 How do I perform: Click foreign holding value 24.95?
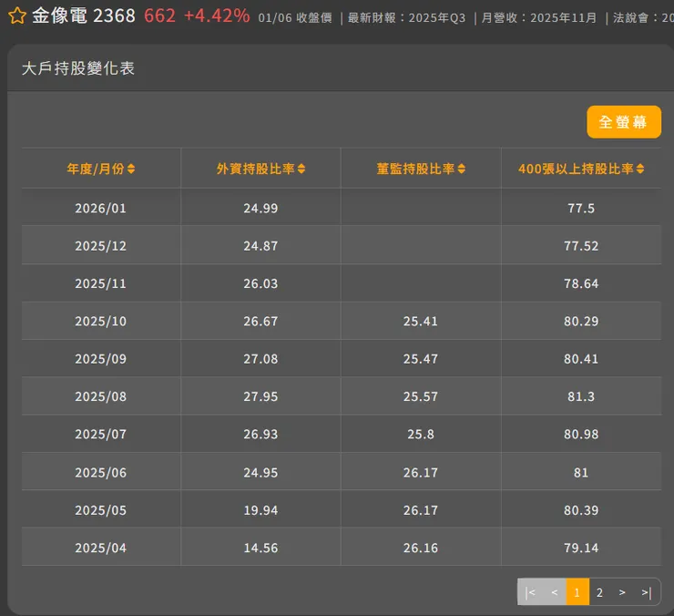coord(260,473)
